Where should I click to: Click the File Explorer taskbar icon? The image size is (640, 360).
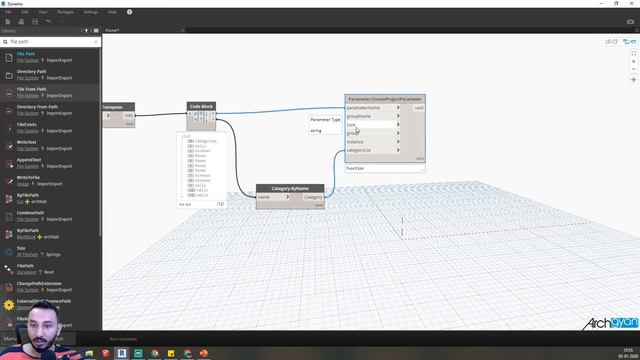(x=89, y=353)
